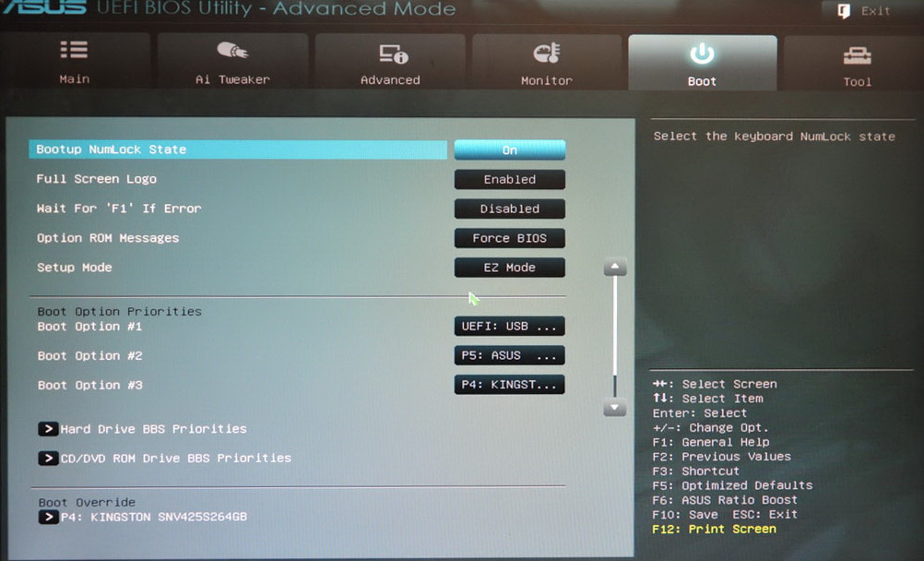The height and width of the screenshot is (561, 924).
Task: Open Boot Option #1 UEFI: USB selector
Action: coord(510,327)
